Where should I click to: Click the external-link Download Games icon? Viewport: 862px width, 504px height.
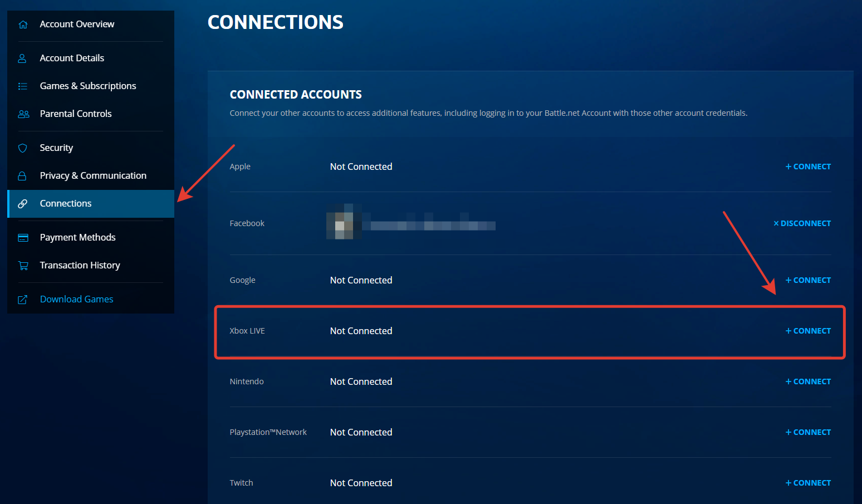(23, 300)
